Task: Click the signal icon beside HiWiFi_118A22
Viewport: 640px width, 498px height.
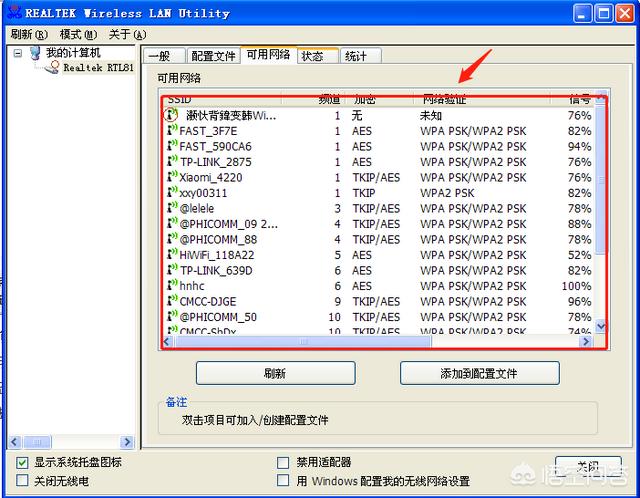Action: pyautogui.click(x=172, y=254)
